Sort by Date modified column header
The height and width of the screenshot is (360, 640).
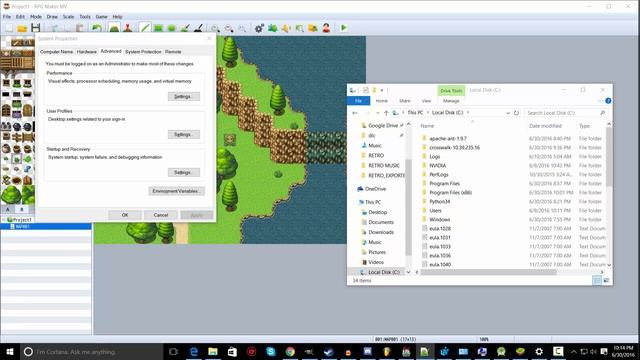click(545, 126)
